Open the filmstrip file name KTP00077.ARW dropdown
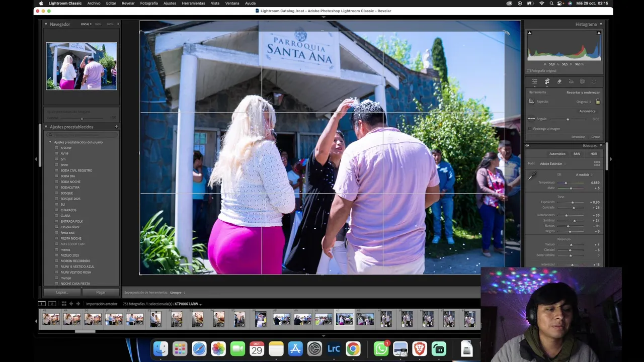644x362 pixels. [188, 304]
